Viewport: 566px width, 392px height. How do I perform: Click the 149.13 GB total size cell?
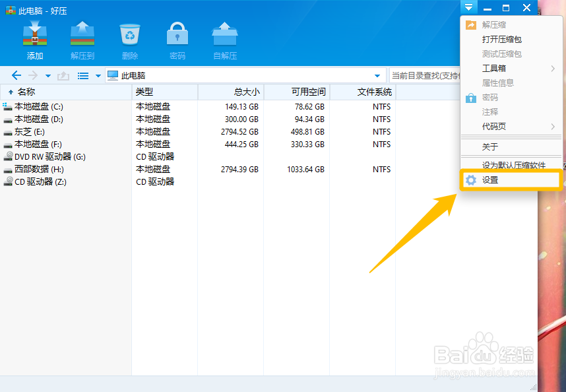click(x=241, y=107)
